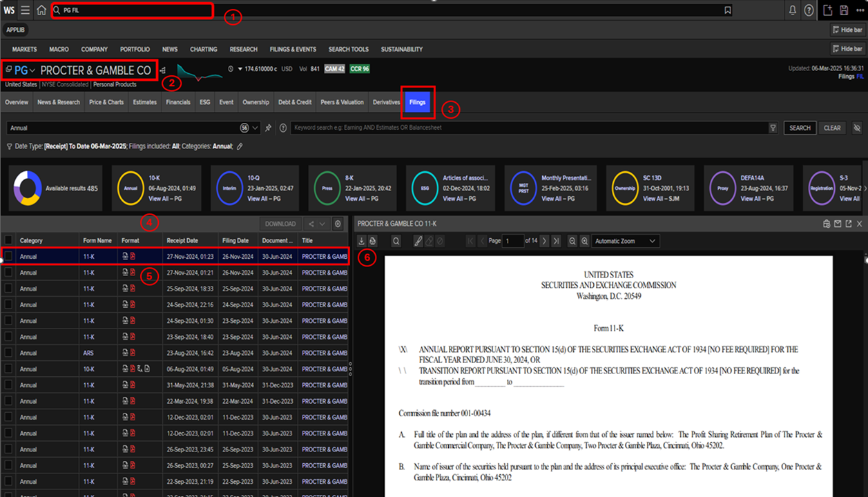Open the PDF icon for the ARS filing

(x=133, y=353)
